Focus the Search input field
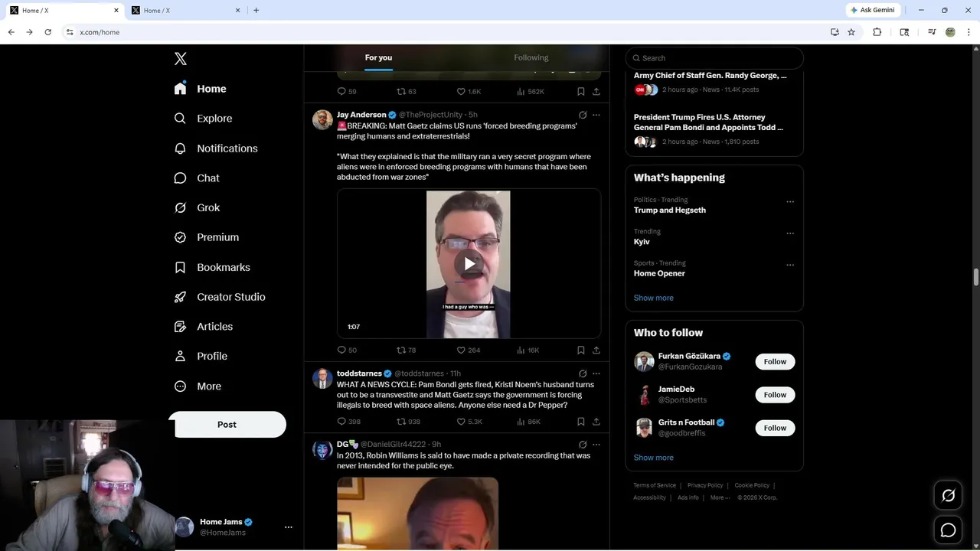 point(714,58)
